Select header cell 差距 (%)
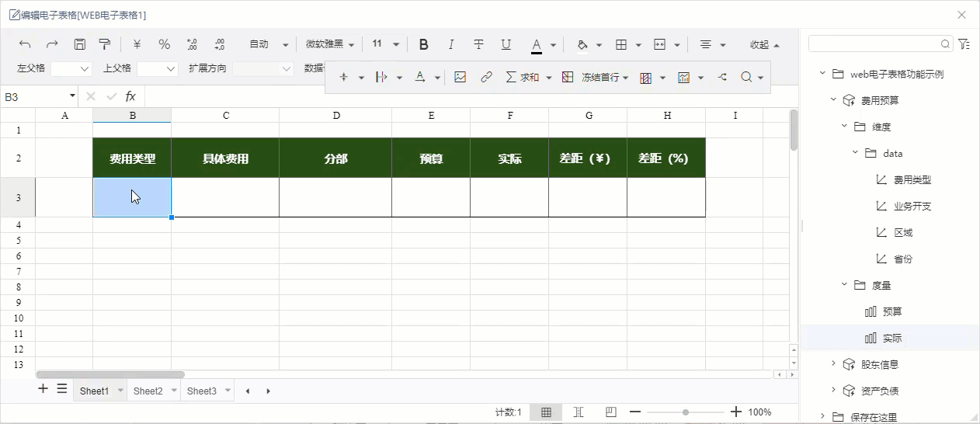The height and width of the screenshot is (424, 980). (666, 158)
